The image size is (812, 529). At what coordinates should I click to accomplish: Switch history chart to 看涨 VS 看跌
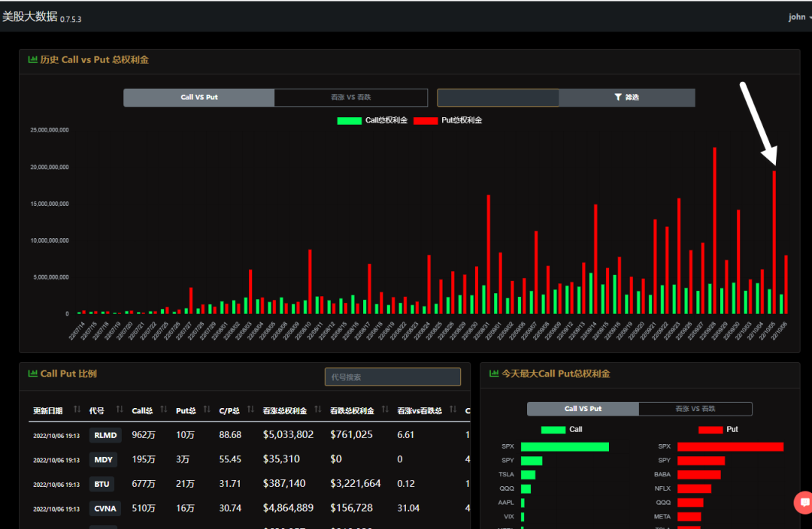point(351,98)
